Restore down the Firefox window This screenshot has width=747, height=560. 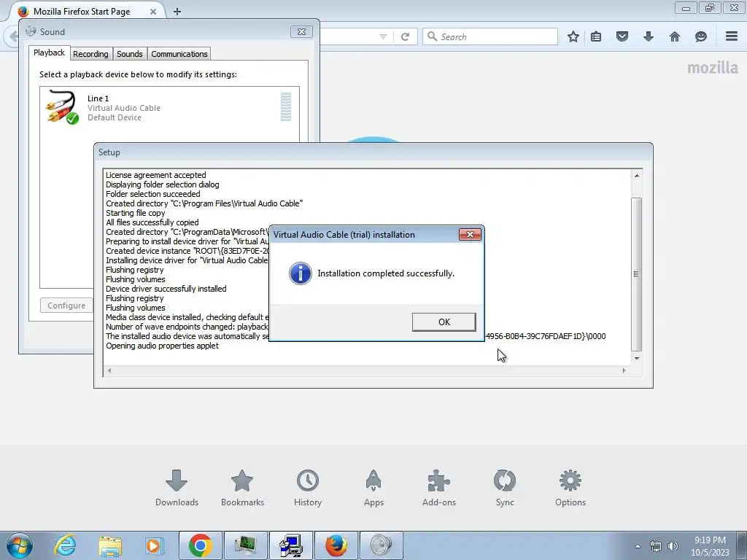(709, 8)
